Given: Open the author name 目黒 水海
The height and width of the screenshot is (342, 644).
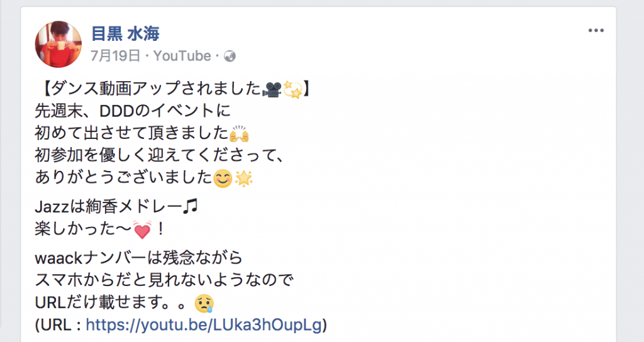Looking at the screenshot, I should (x=125, y=34).
